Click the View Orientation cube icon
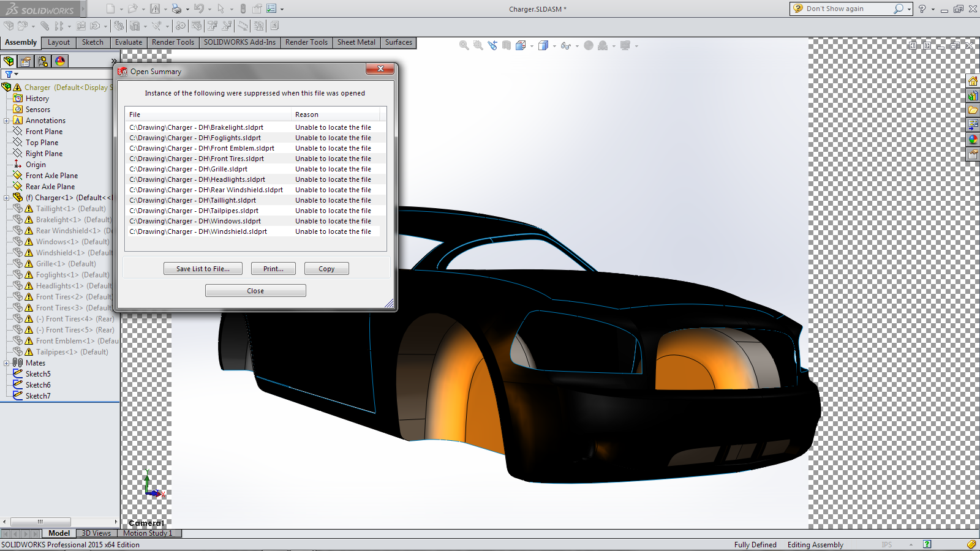The height and width of the screenshot is (551, 980). pos(521,45)
